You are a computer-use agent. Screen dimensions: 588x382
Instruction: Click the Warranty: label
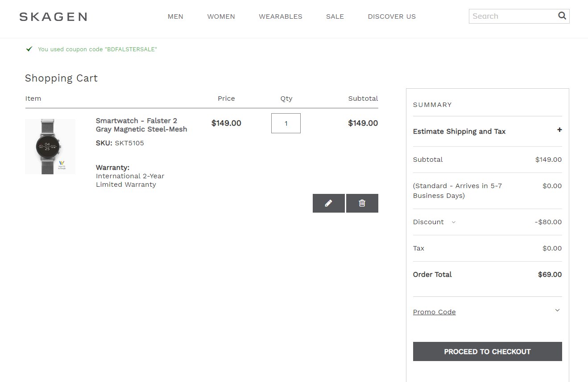(112, 168)
